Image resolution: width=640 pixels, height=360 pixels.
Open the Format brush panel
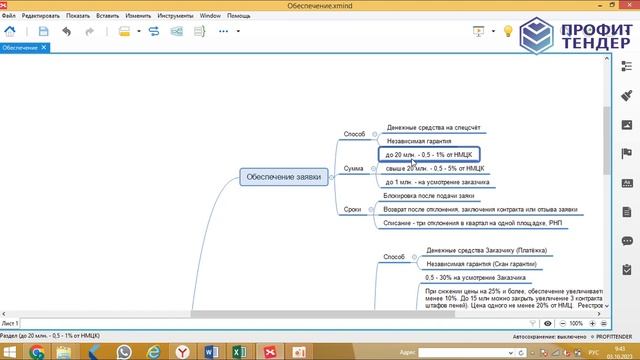627,96
